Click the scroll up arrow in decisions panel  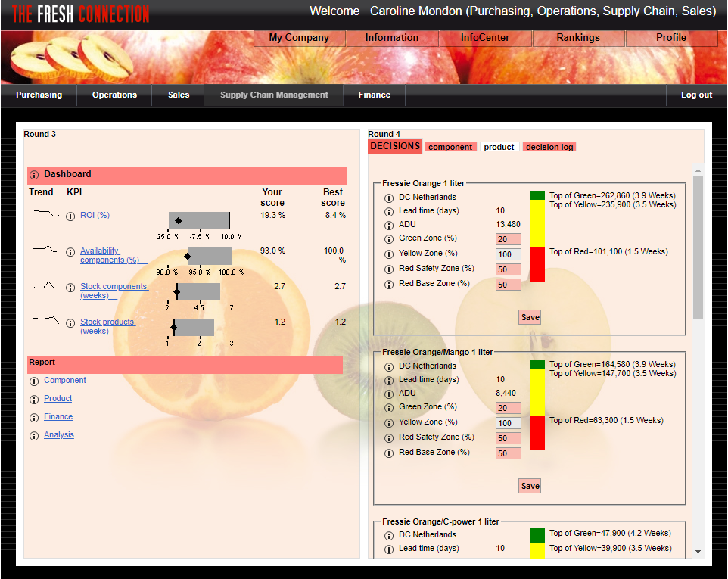698,170
